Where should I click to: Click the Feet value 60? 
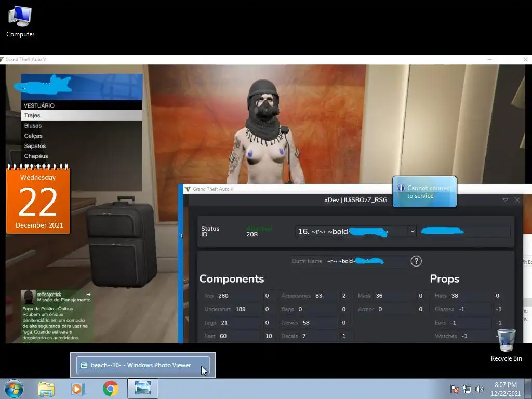(223, 336)
